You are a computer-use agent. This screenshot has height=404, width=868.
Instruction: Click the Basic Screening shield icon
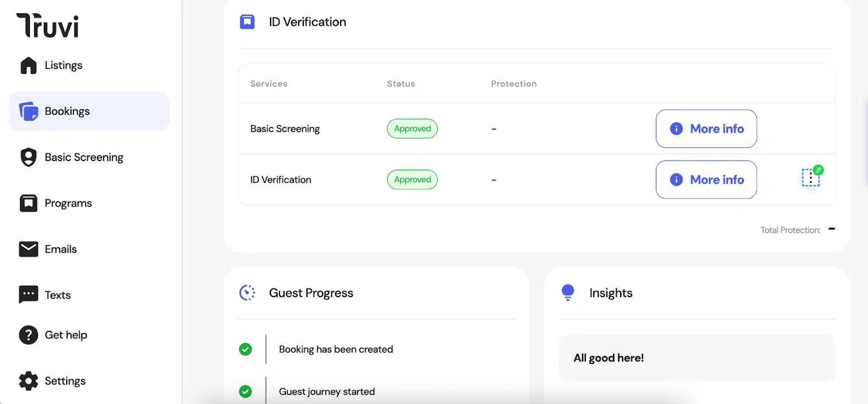tap(28, 157)
